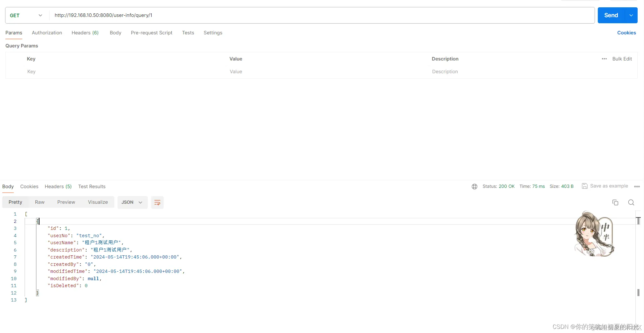Click the request URL input field

(322, 15)
